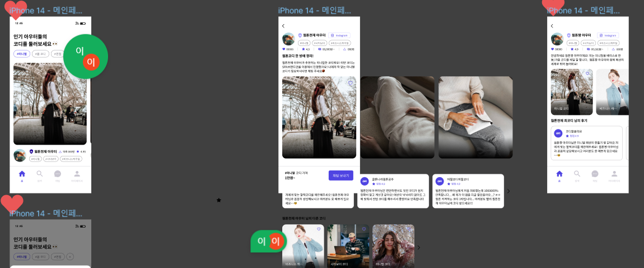Click the shield badge beside the middle frame's name
The height and width of the screenshot is (268, 644).
click(x=300, y=36)
